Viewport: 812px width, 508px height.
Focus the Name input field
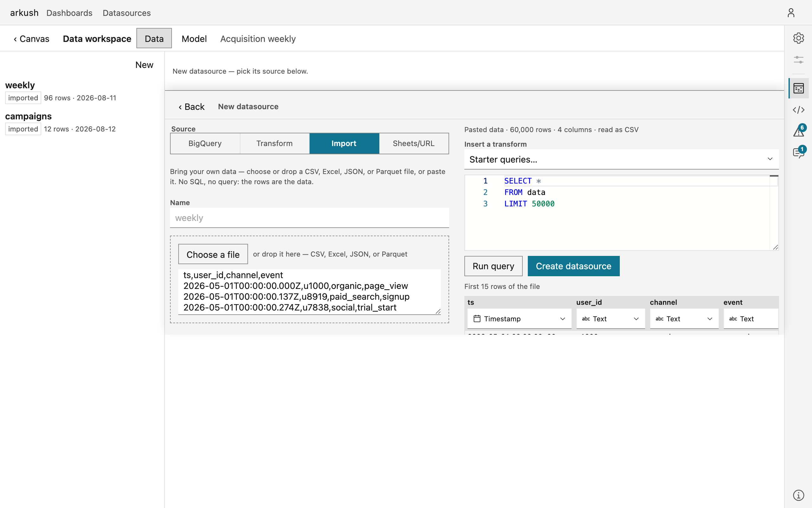click(309, 218)
